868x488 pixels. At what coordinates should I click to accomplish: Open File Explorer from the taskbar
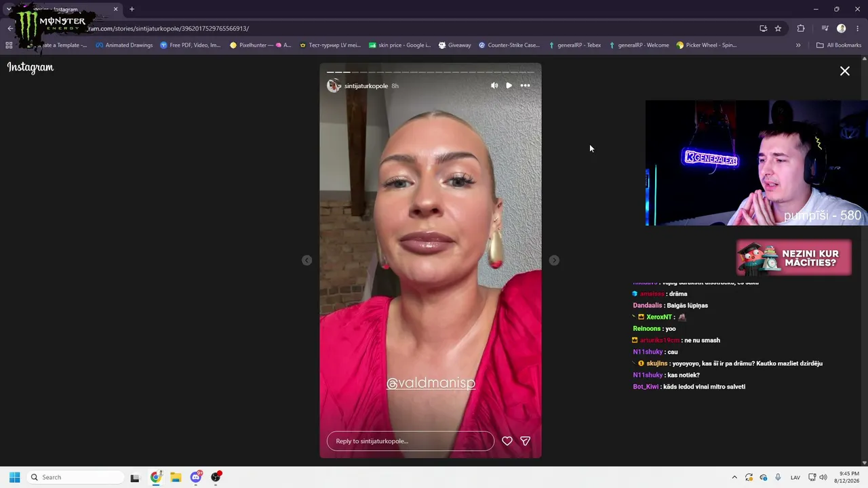coord(176,477)
